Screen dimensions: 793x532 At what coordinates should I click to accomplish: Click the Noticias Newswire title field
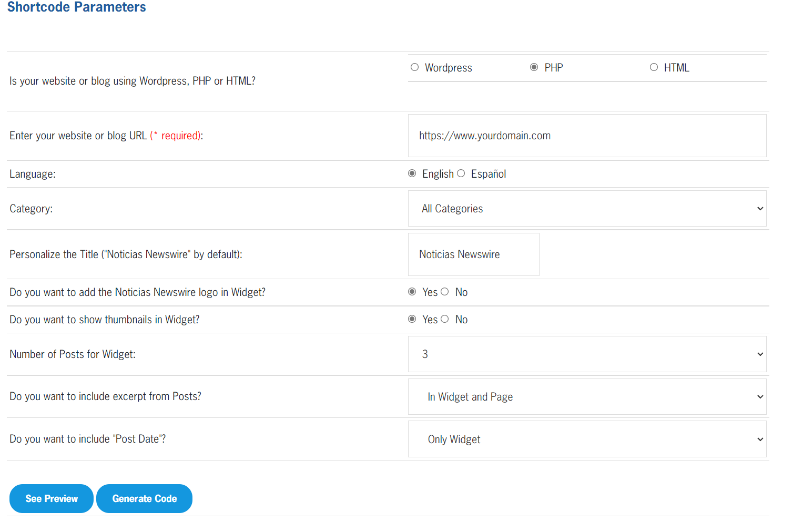[x=473, y=254]
